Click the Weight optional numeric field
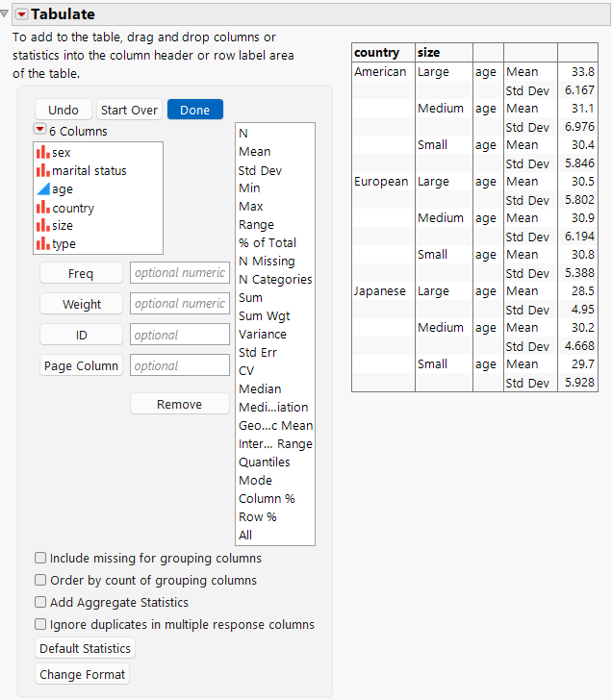 point(180,304)
